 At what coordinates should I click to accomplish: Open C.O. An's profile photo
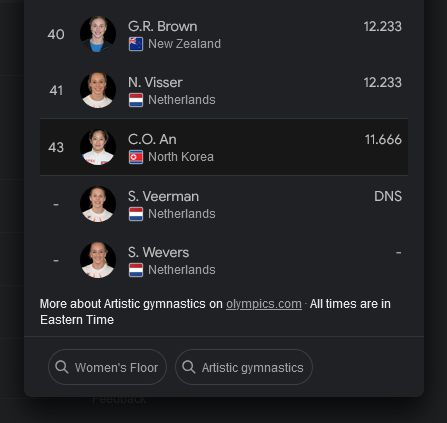[98, 147]
